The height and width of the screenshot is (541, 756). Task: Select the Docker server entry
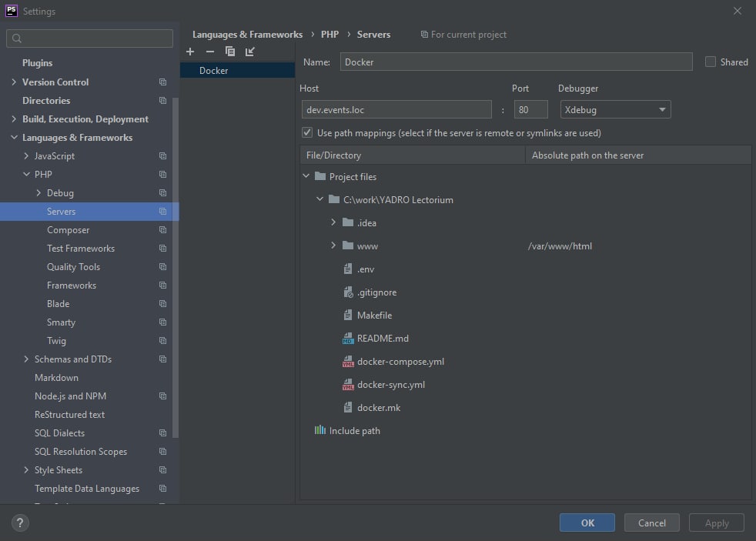coord(238,70)
